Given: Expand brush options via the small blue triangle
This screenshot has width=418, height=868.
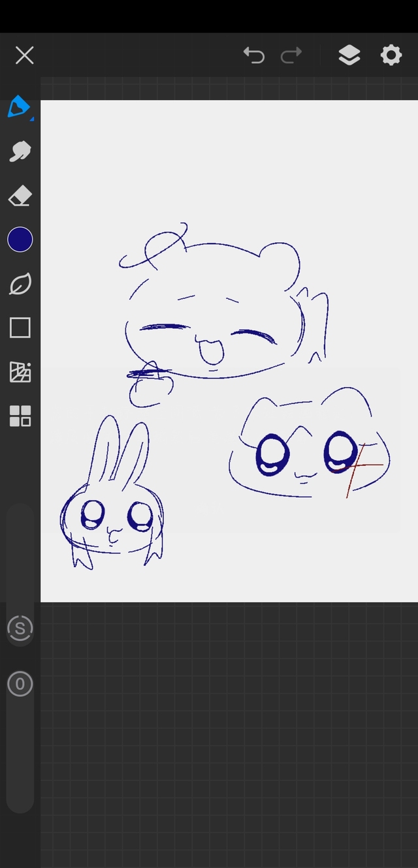Looking at the screenshot, I should pos(32,119).
